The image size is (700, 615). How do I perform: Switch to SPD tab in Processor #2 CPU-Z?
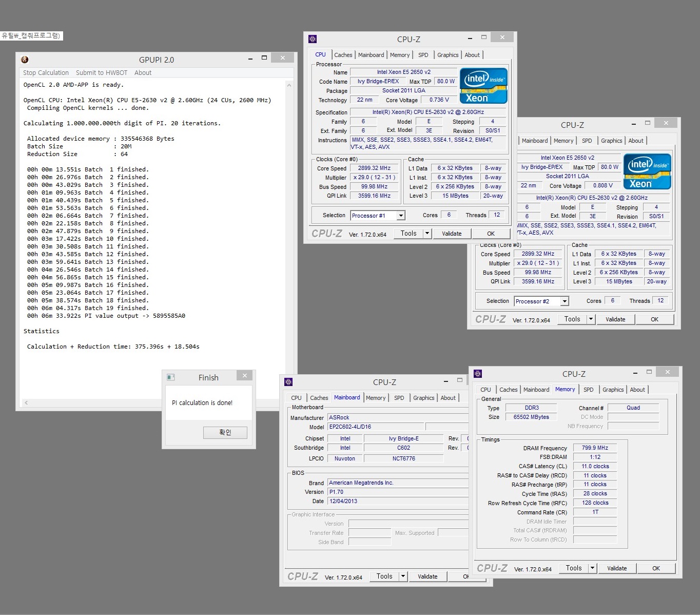point(587,141)
